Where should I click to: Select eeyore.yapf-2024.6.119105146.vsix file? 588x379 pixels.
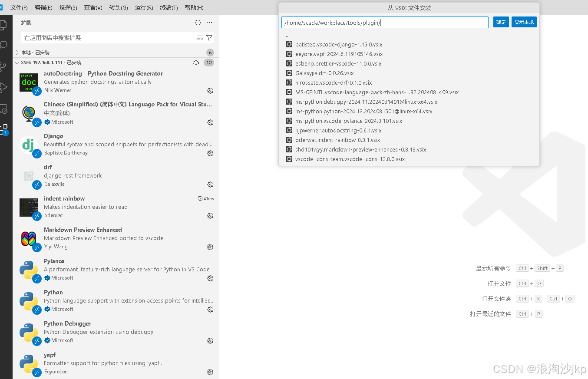click(409, 54)
